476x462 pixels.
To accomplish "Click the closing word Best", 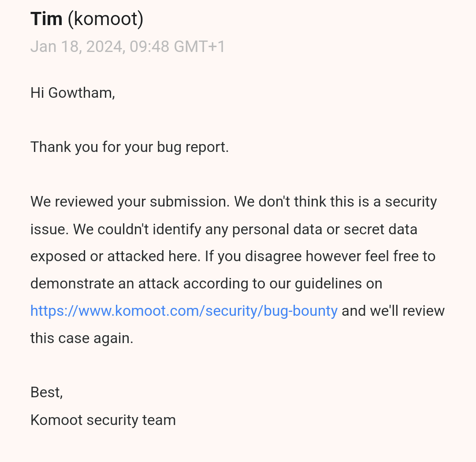I will pos(47,393).
